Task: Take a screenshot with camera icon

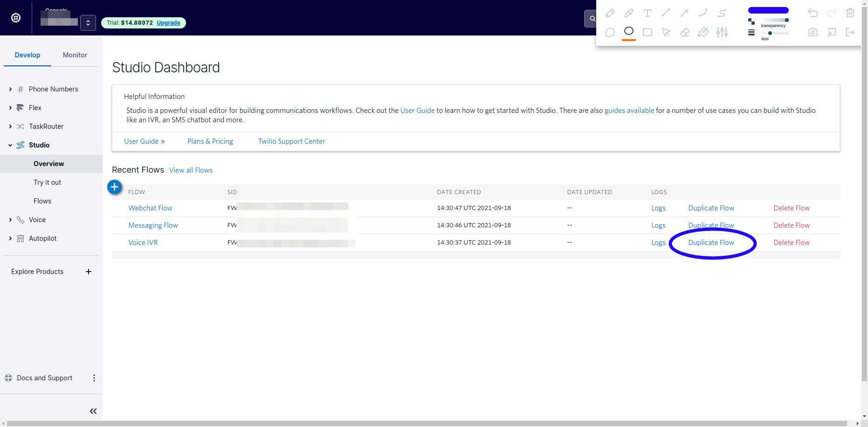Action: tap(813, 32)
